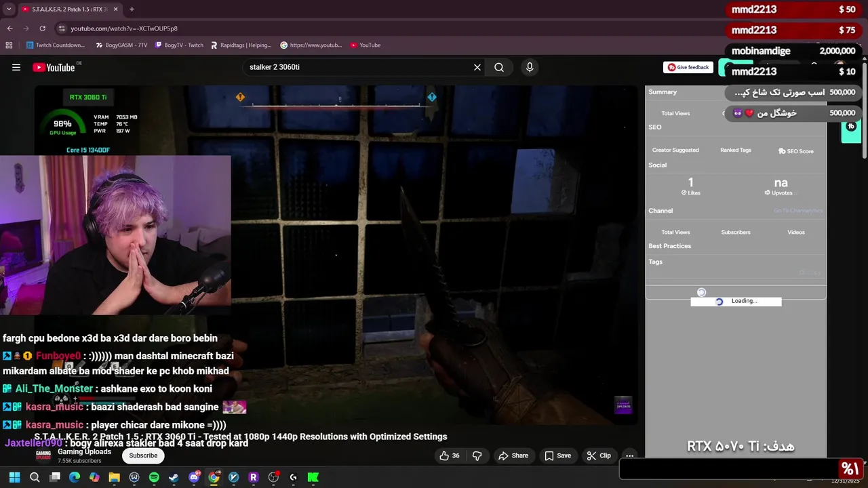Open Twitch Countdown bookmark

click(56, 45)
